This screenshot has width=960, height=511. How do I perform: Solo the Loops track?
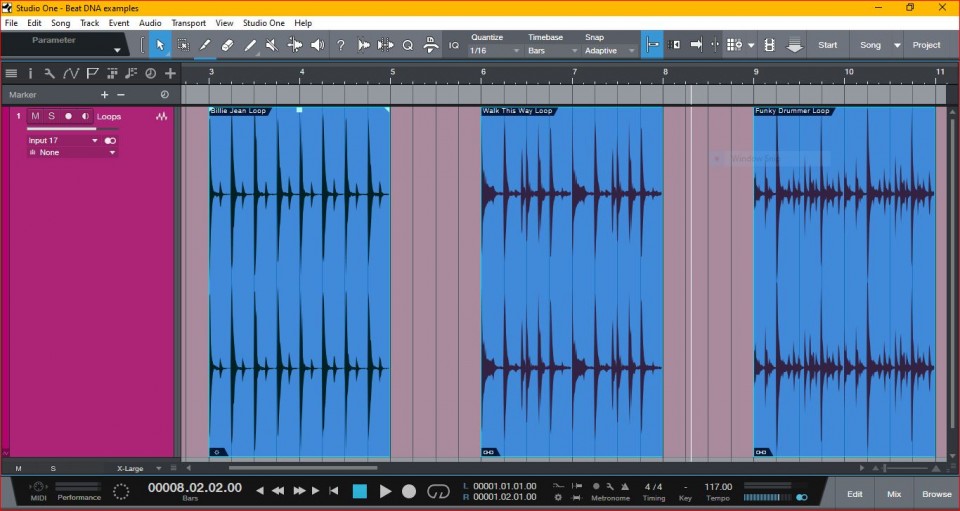click(x=52, y=116)
